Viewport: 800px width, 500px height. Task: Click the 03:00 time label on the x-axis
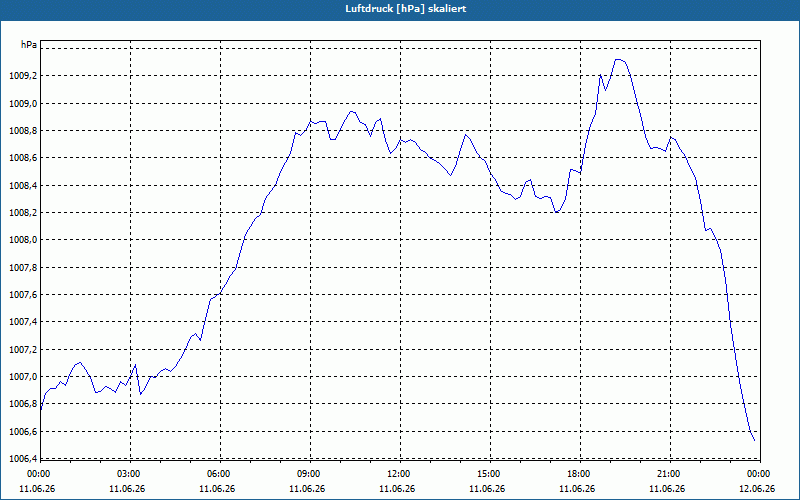tap(130, 474)
